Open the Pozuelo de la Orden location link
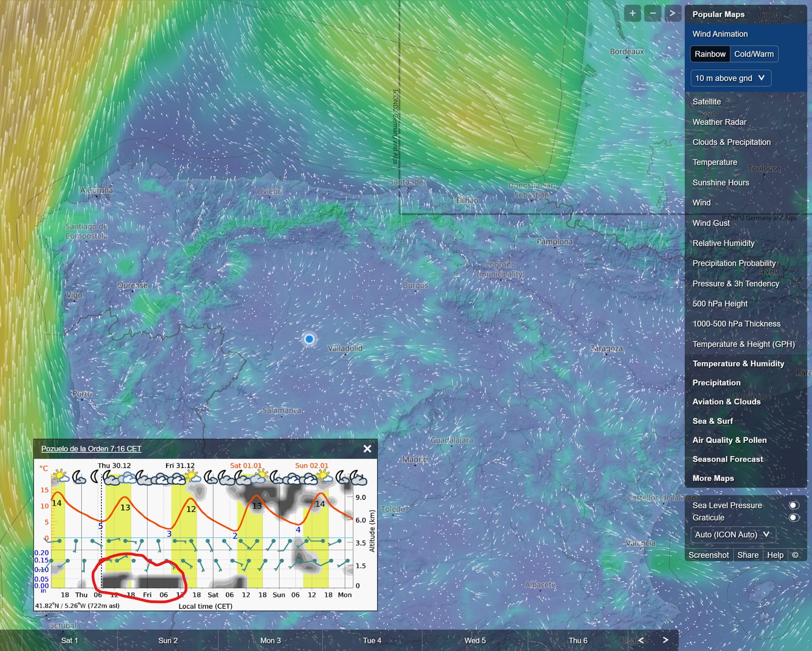The width and height of the screenshot is (812, 651). click(x=91, y=449)
